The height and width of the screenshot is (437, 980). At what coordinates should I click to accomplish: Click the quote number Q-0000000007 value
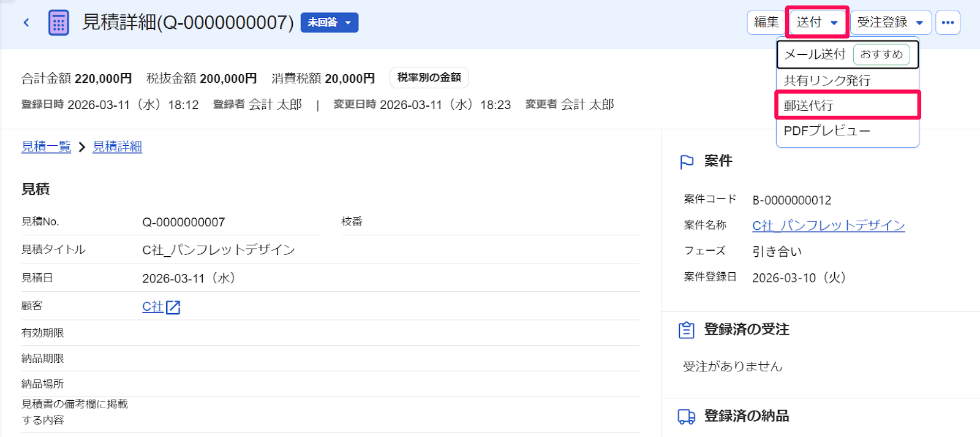(x=184, y=222)
